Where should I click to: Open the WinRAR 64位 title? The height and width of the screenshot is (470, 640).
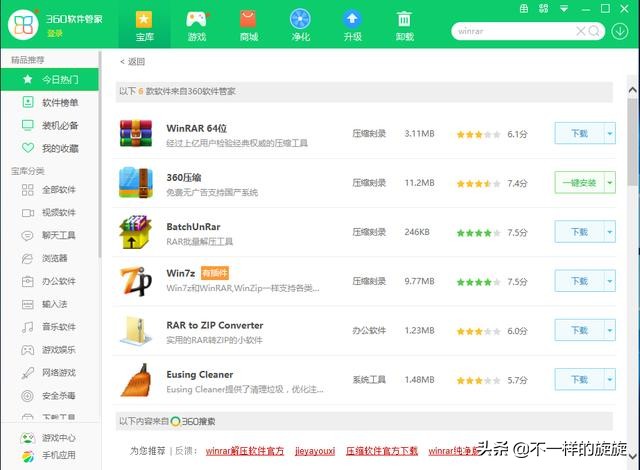pos(196,128)
